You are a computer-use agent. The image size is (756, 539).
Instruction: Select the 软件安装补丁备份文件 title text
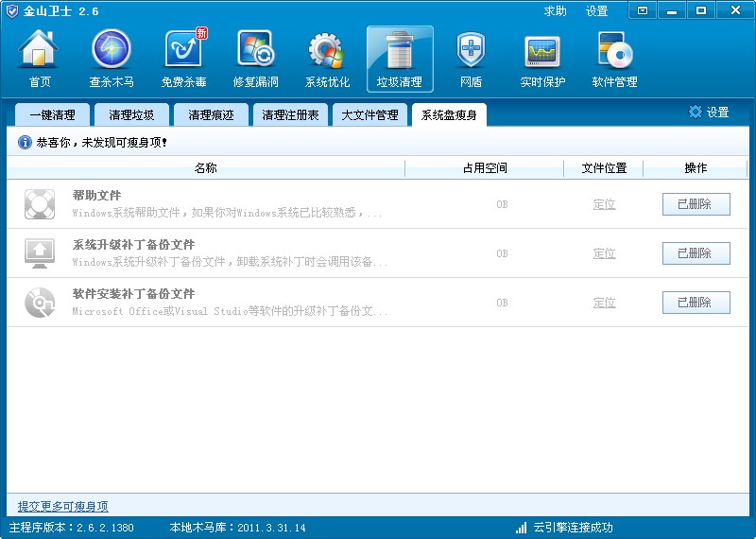[133, 294]
